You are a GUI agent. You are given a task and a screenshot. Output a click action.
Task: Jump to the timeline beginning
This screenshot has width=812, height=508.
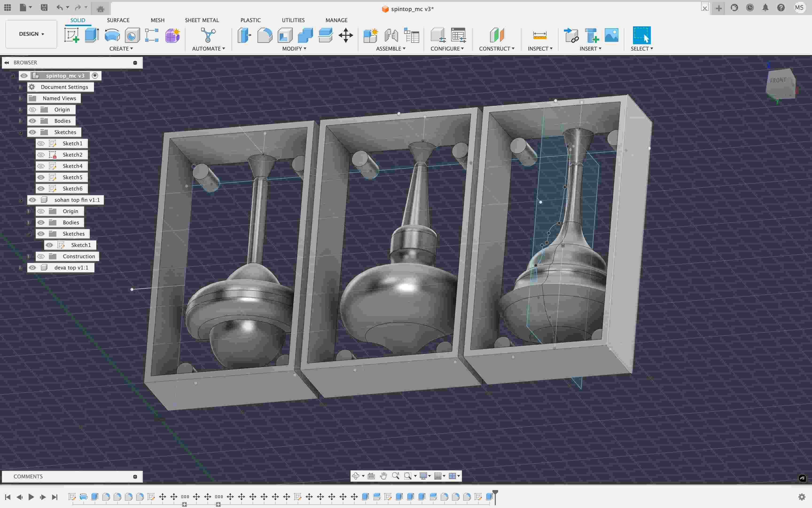tap(8, 497)
